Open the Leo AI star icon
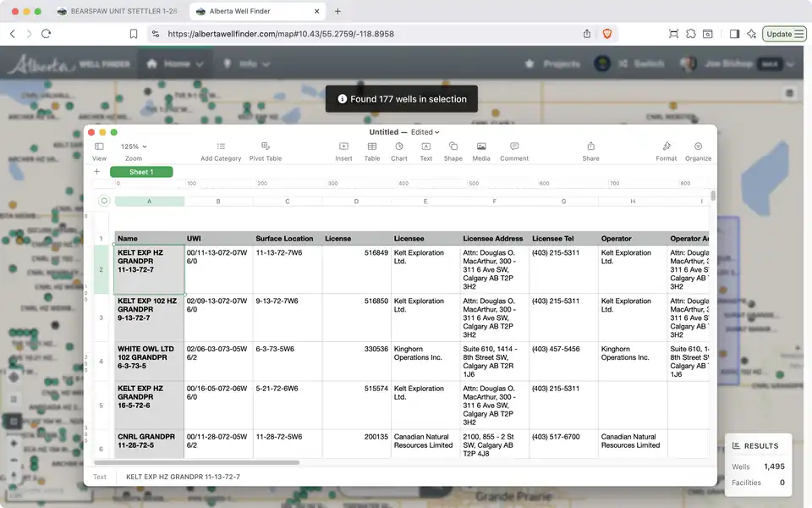Screen dimensions: 812x508 coord(751,34)
